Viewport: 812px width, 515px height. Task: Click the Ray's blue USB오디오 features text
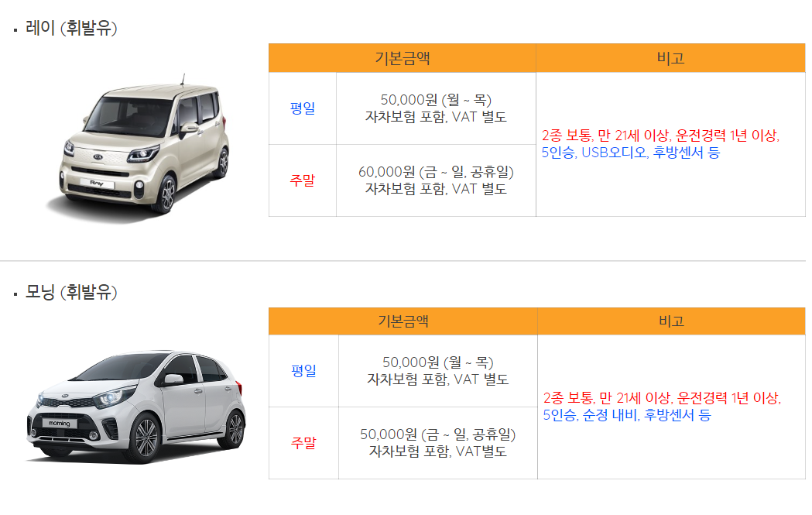(631, 153)
